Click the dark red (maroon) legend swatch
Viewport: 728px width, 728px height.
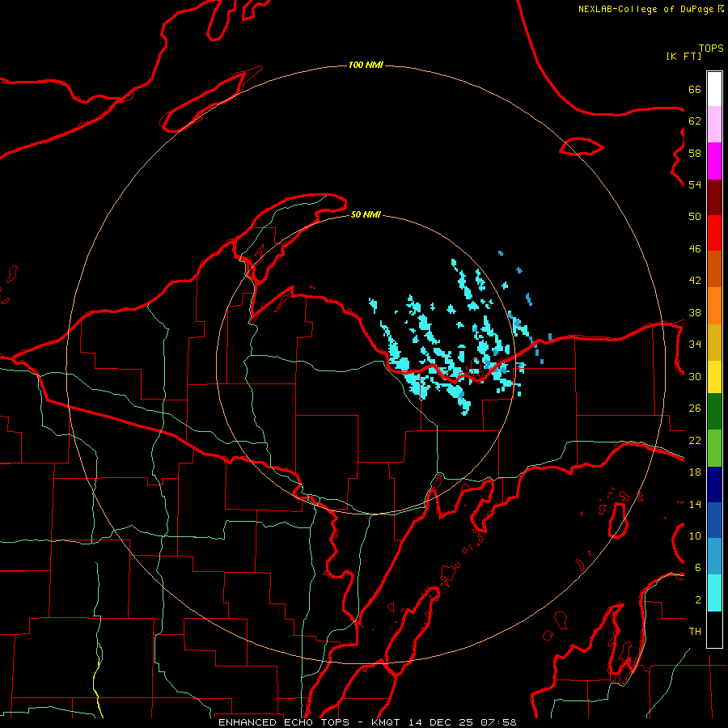pos(714,198)
